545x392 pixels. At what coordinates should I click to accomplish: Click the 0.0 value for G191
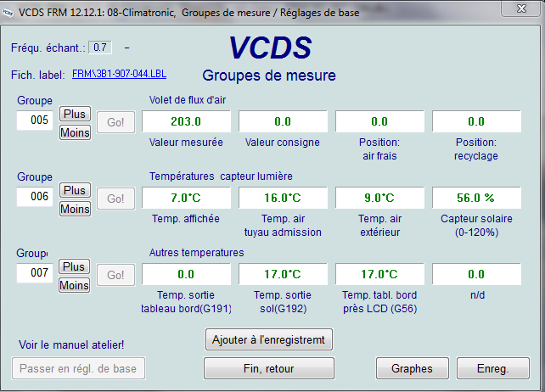186,275
